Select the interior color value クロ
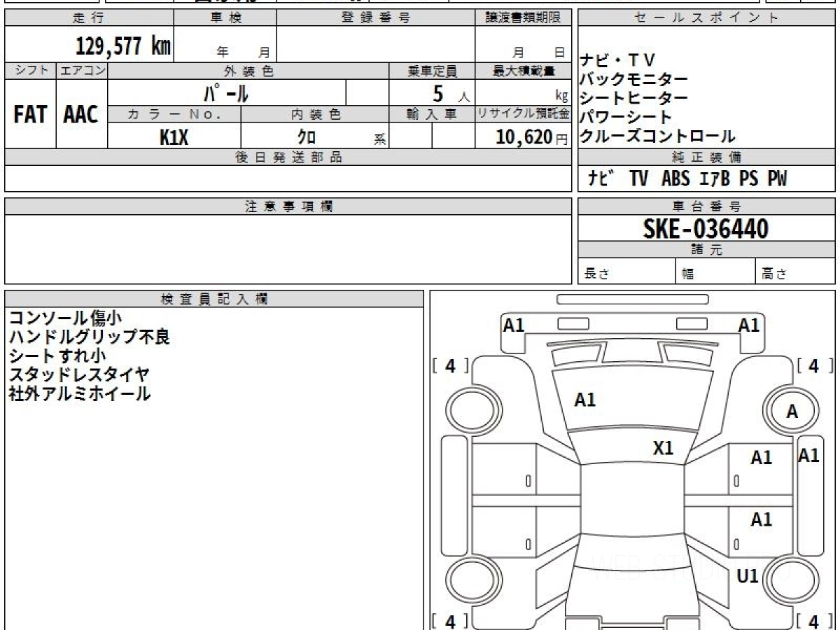The width and height of the screenshot is (840, 630). [307, 137]
